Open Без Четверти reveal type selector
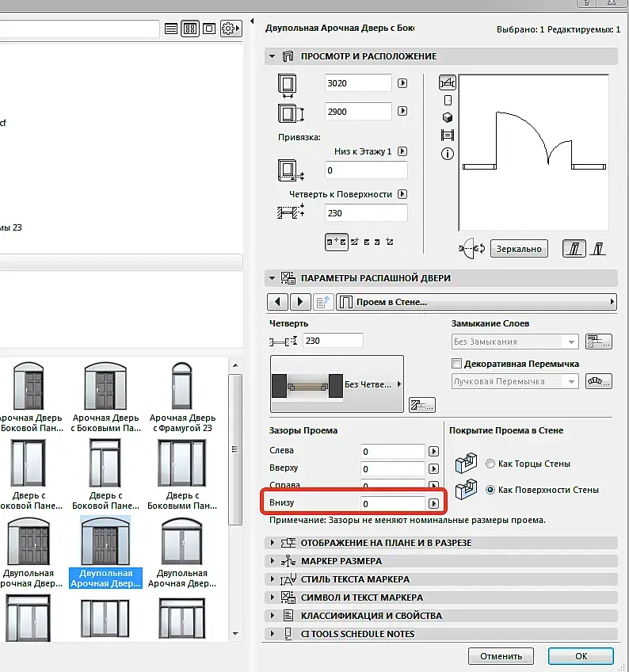This screenshot has height=672, width=629. [337, 384]
